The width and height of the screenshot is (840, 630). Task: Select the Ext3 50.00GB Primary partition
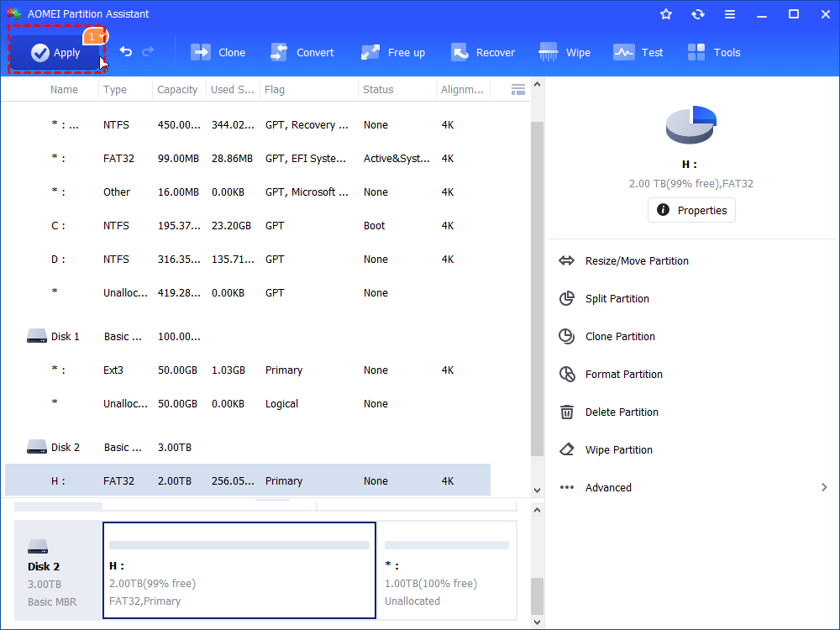click(248, 370)
